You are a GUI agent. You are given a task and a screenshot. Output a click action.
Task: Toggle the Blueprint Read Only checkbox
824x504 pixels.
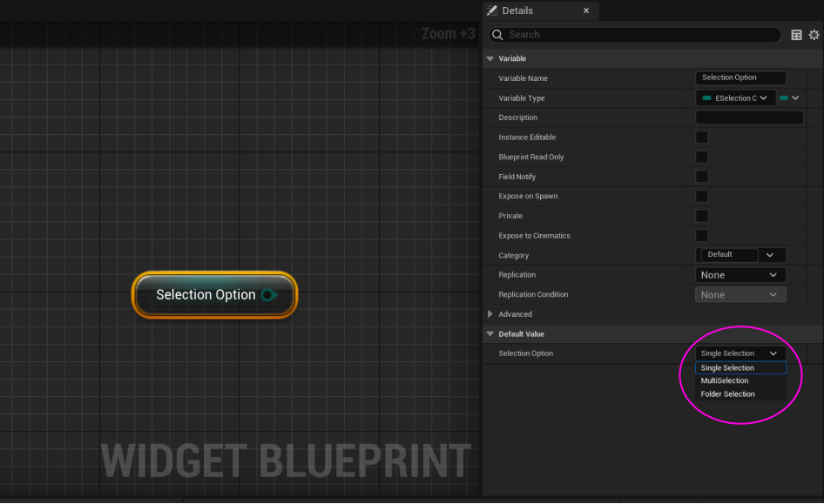(x=701, y=157)
